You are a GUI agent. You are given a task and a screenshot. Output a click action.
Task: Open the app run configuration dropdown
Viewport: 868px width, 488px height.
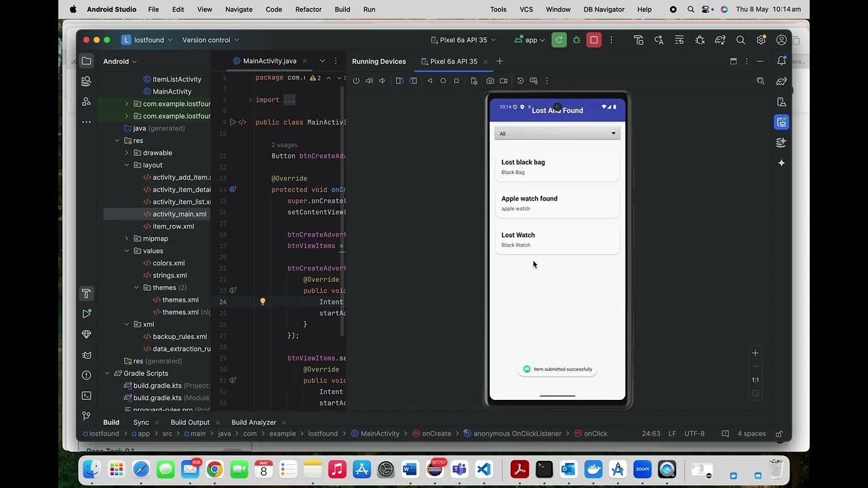tap(530, 40)
